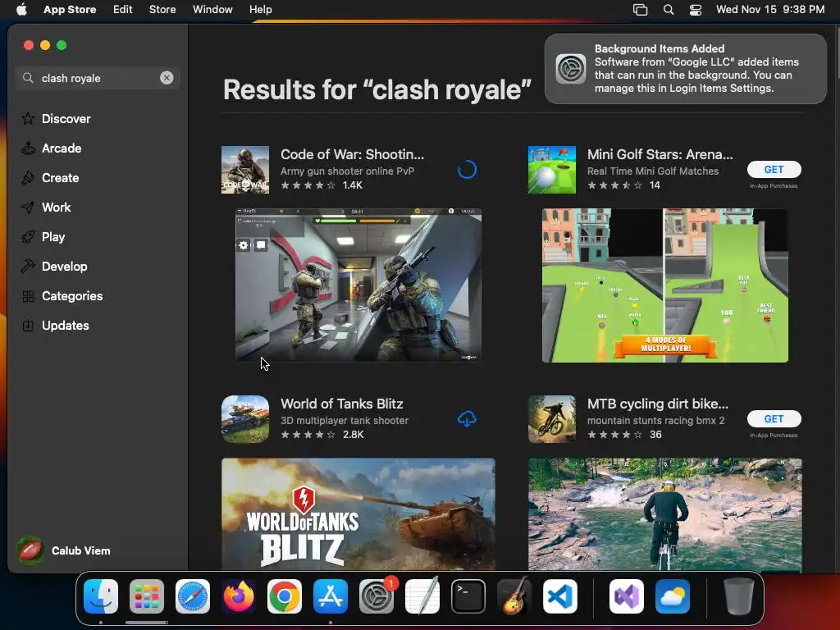Open Launchpad from the Dock
Image resolution: width=840 pixels, height=630 pixels.
click(147, 596)
